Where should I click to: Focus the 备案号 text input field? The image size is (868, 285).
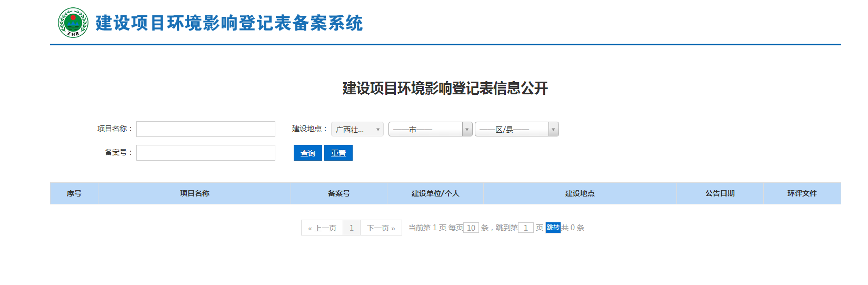205,153
